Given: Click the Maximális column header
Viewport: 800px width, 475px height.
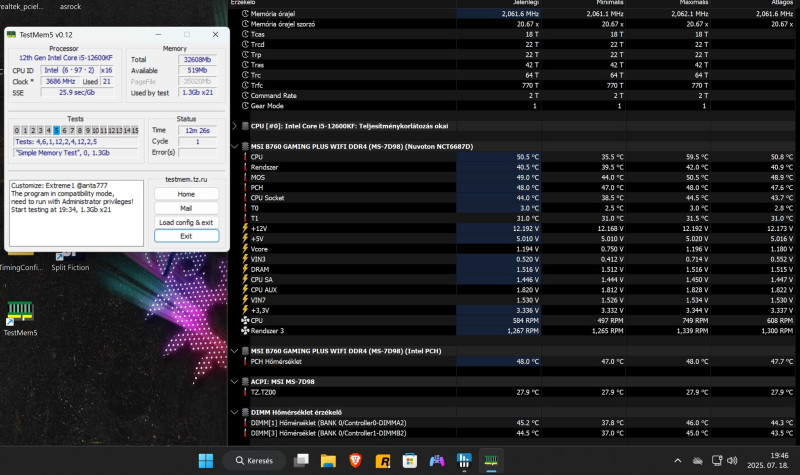Looking at the screenshot, I should tap(693, 3).
